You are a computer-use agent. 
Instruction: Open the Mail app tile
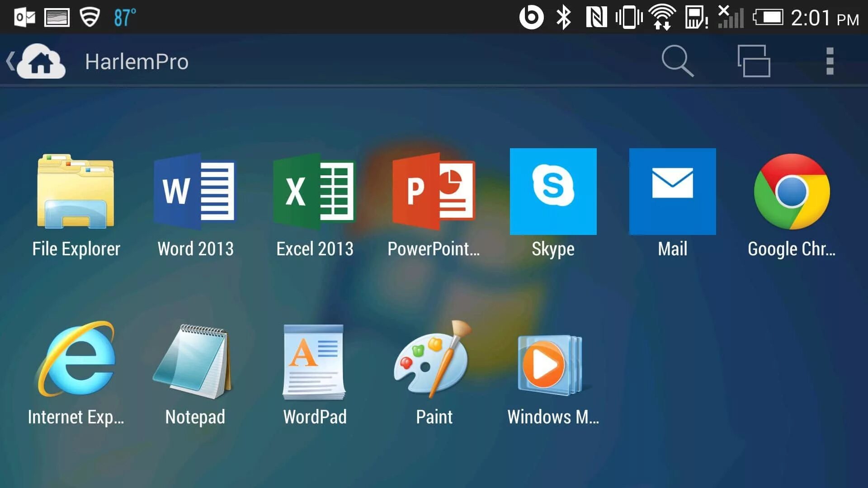pyautogui.click(x=672, y=192)
